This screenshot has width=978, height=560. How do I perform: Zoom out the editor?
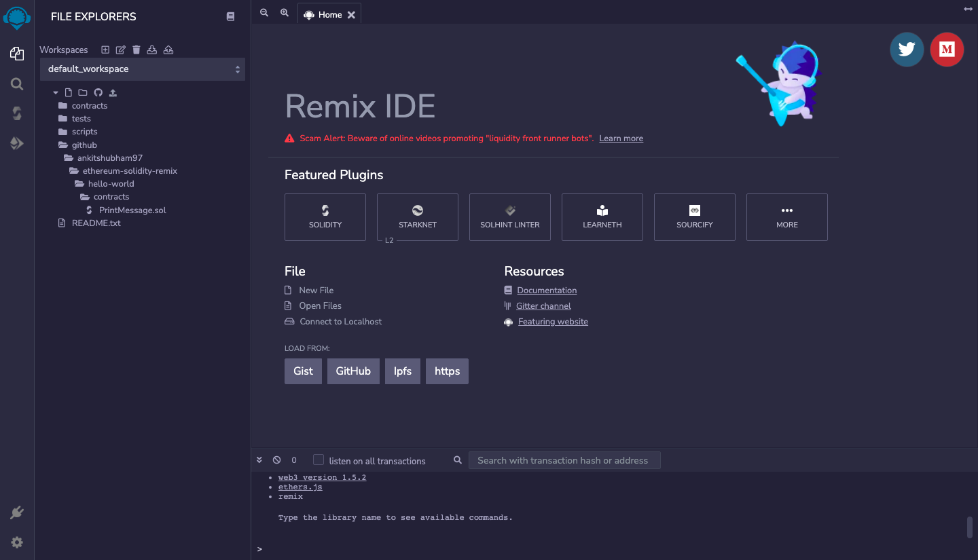[x=264, y=13]
